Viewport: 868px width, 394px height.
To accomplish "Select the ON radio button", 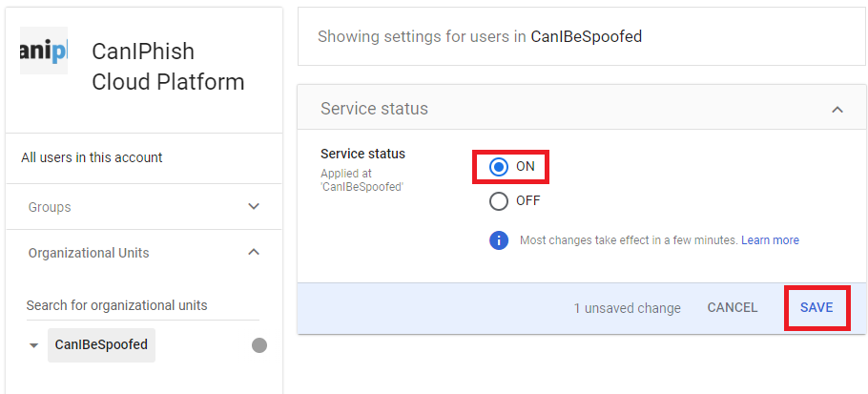I will pyautogui.click(x=499, y=167).
